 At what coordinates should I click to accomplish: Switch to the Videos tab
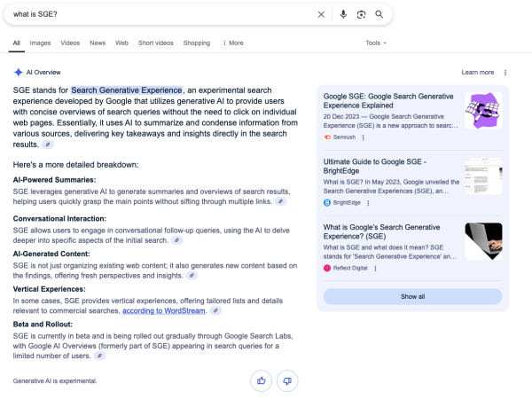[70, 43]
